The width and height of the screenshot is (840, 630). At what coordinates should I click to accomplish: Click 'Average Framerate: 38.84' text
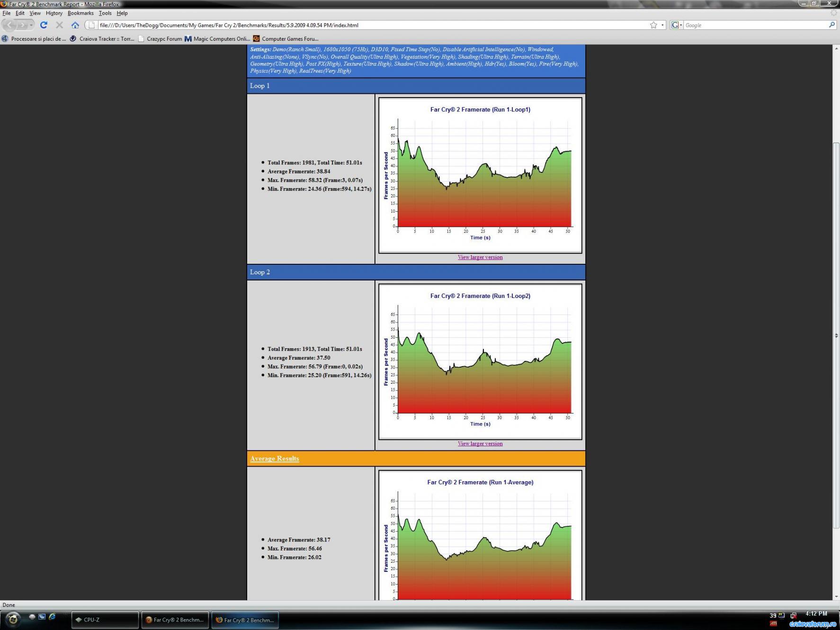[299, 171]
